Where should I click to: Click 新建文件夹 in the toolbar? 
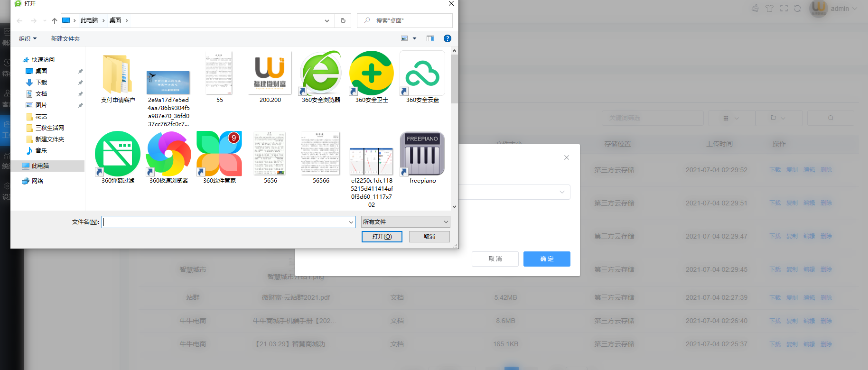pos(65,38)
